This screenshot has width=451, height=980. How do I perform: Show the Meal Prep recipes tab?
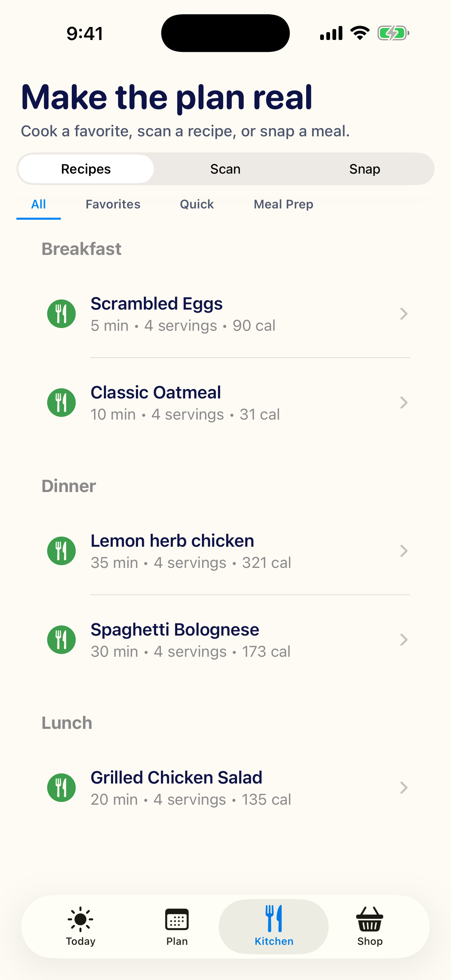point(283,204)
